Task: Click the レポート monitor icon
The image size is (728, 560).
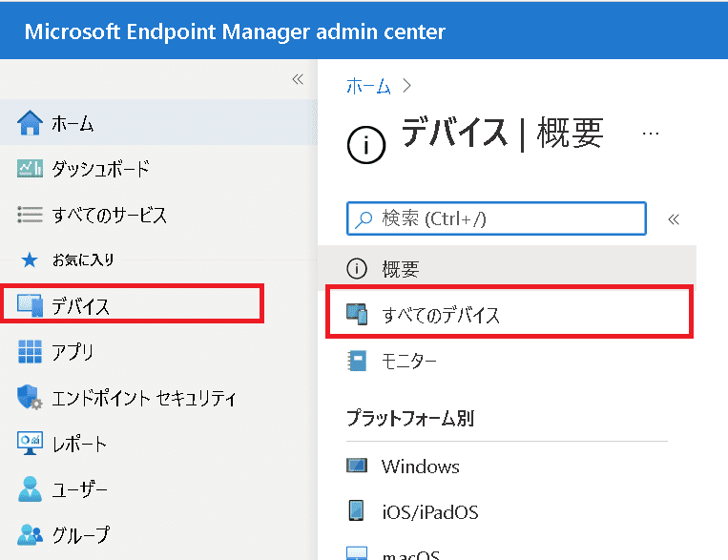Action: coord(30,443)
